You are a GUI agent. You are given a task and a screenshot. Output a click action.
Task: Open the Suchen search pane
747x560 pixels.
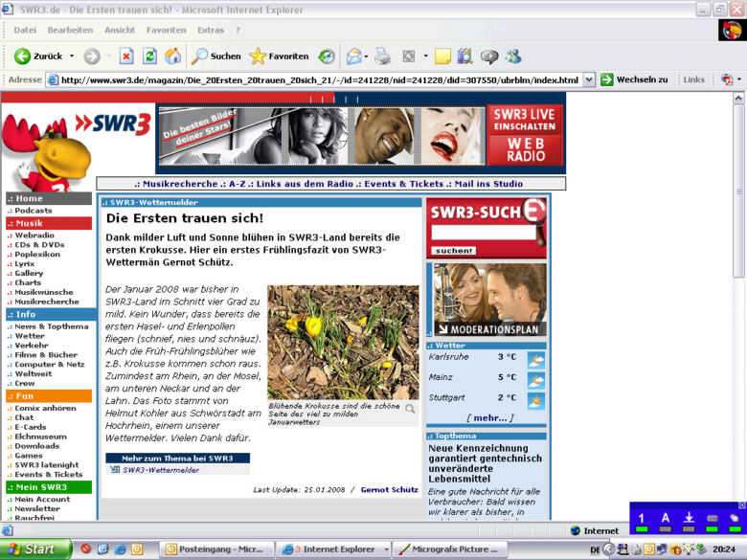(216, 56)
